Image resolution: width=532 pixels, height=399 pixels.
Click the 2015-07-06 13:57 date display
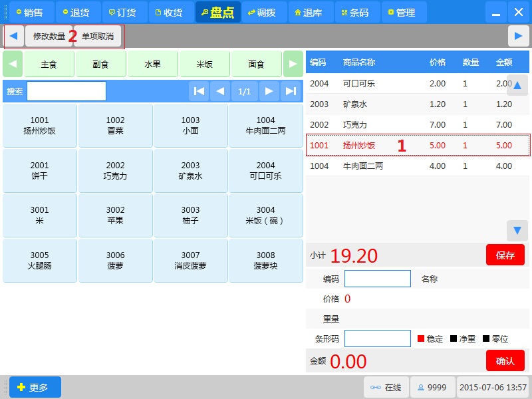493,387
